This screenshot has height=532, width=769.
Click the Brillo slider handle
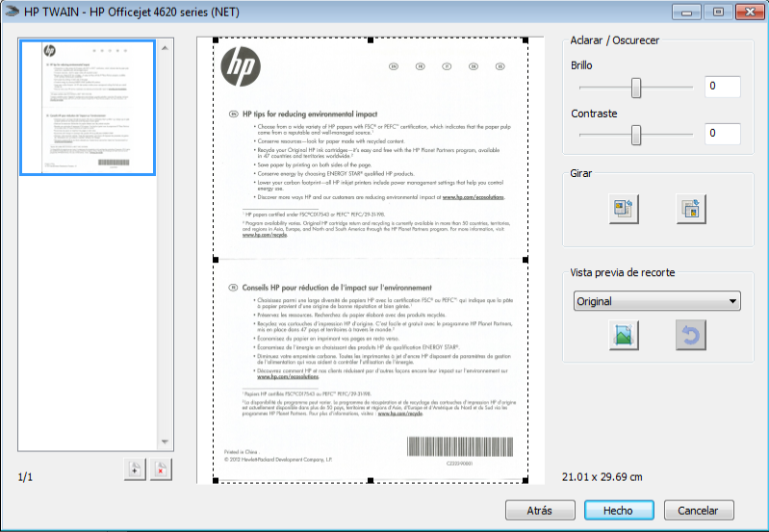point(635,88)
